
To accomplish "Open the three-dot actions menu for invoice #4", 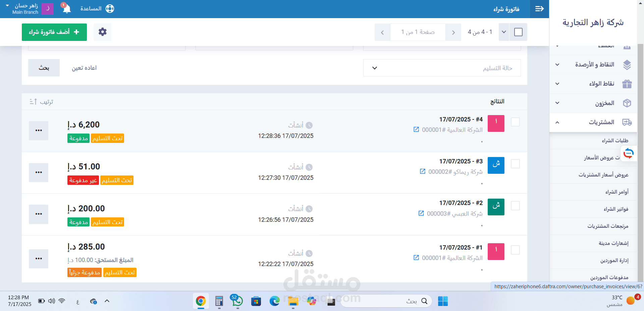I will click(x=39, y=131).
